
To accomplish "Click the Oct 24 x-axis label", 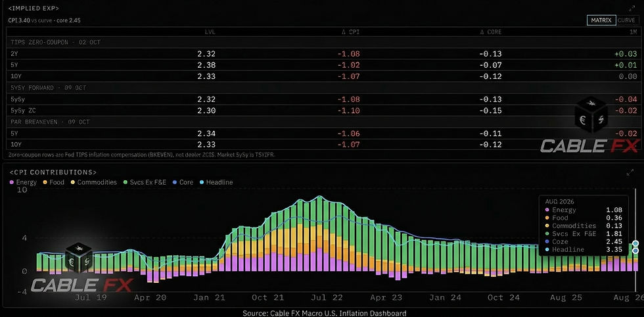I will tap(503, 297).
